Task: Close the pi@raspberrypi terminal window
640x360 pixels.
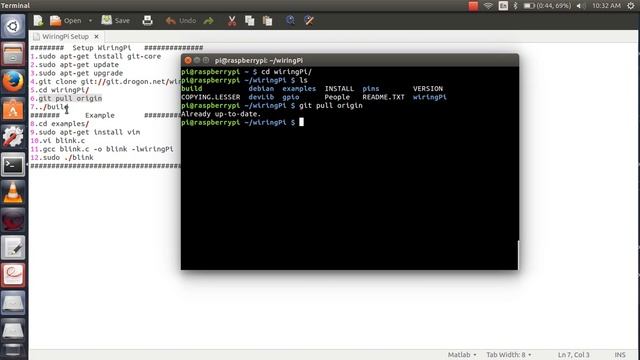Action: 188,60
